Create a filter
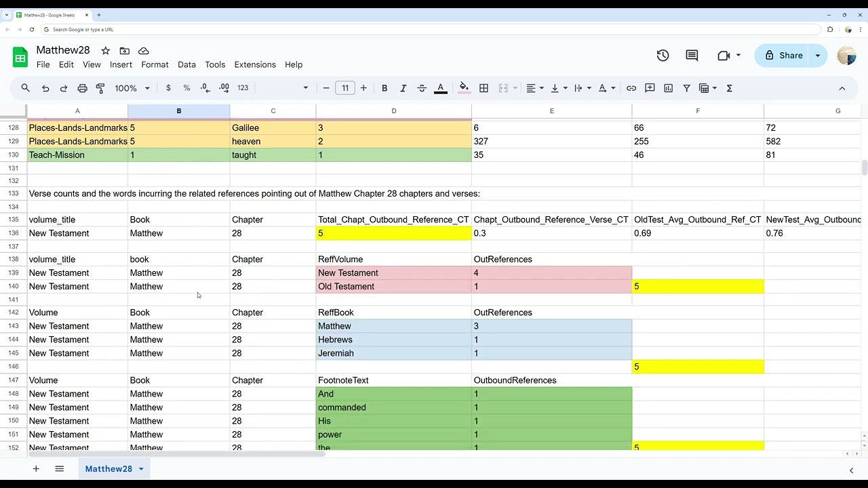Screen dimensions: 868x488 click(x=686, y=88)
